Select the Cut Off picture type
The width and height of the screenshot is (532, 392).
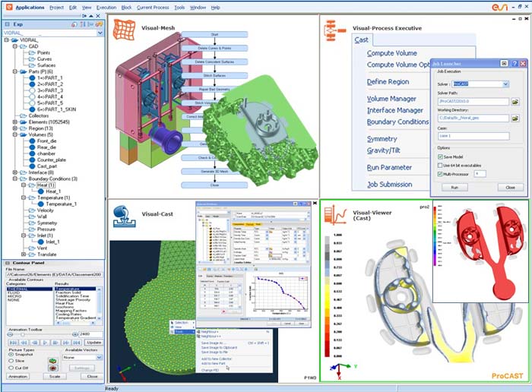11,368
